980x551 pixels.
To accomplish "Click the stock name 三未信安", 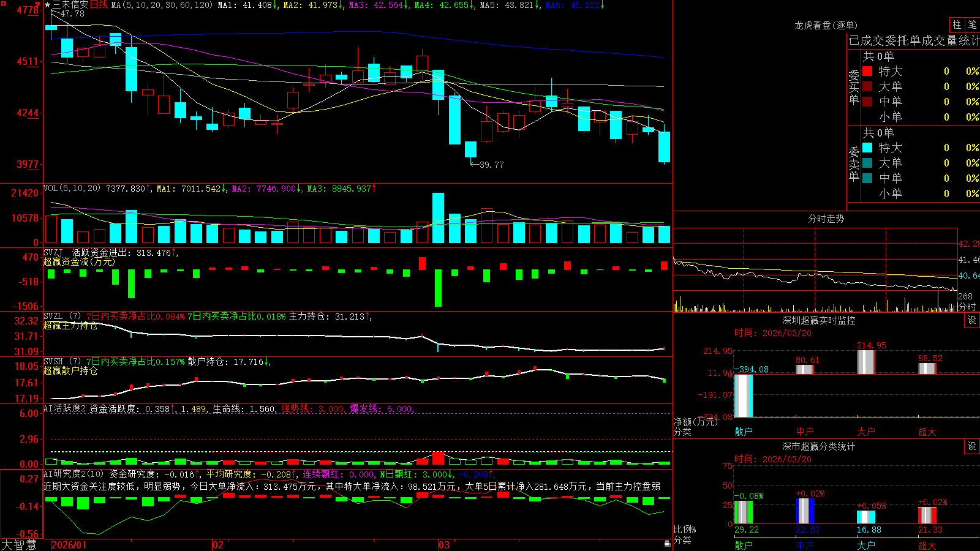I will click(71, 5).
